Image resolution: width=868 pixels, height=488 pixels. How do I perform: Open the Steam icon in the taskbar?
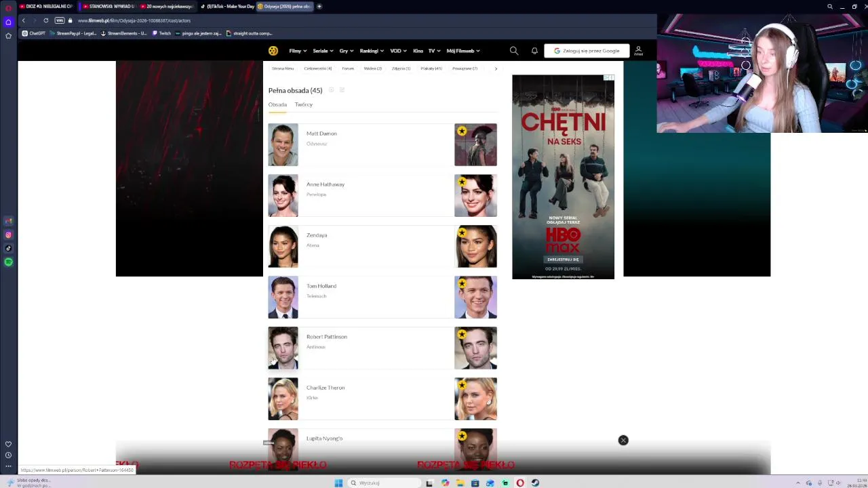535,483
